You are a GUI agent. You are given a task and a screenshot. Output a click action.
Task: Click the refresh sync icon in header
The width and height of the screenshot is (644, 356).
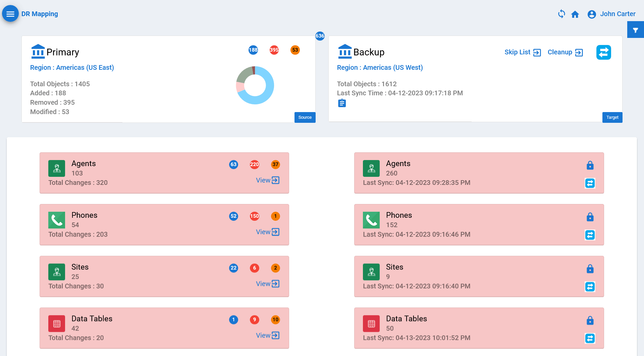point(561,14)
